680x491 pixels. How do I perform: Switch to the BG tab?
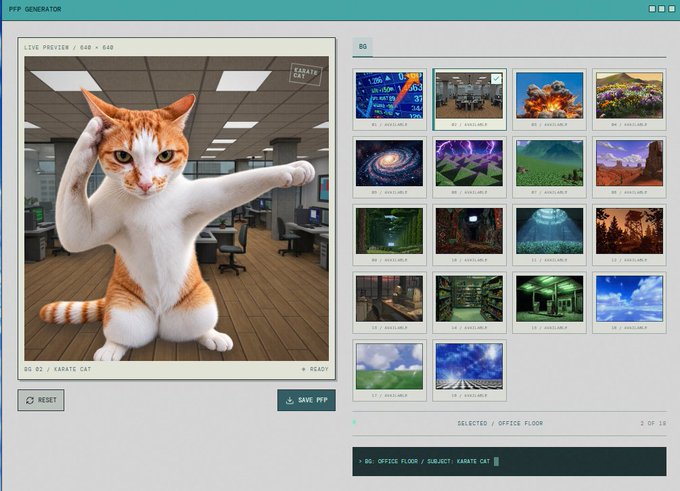[363, 47]
